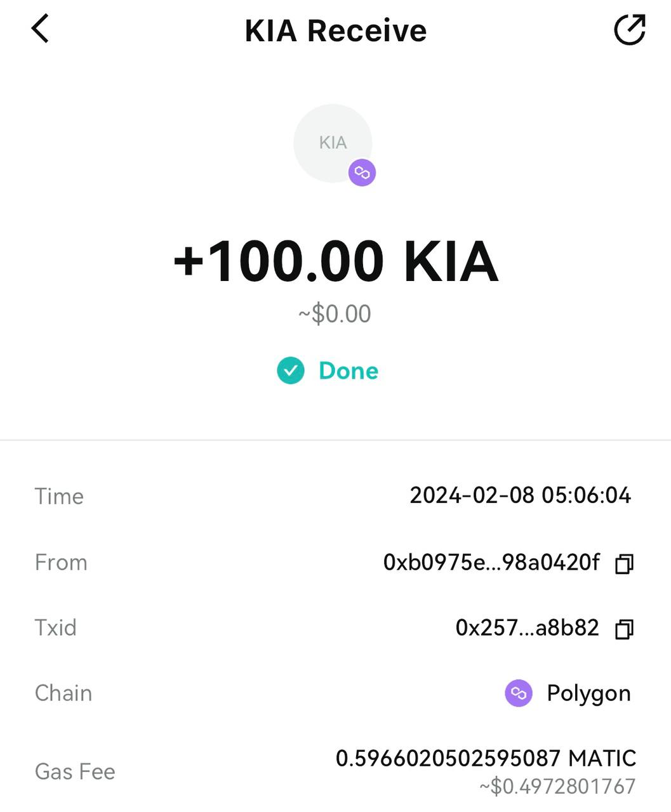Tap the KIA Receive title
Viewport: 671px width, 812px height.
pos(336,30)
